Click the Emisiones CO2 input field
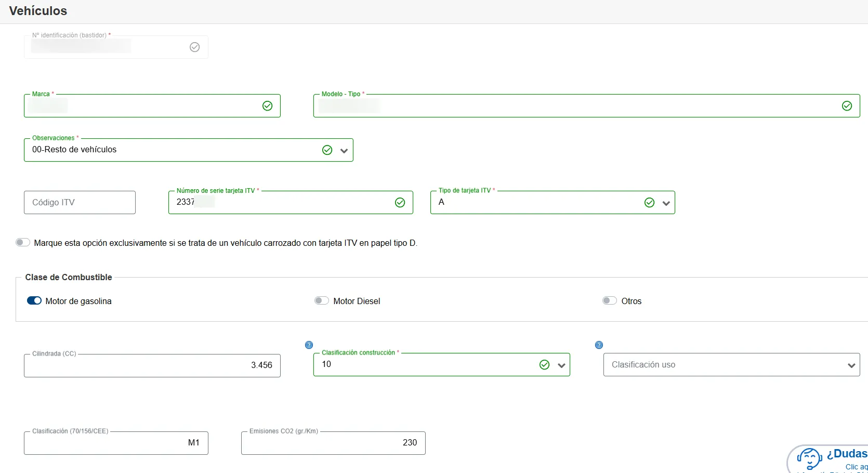The image size is (868, 473). coord(333,443)
